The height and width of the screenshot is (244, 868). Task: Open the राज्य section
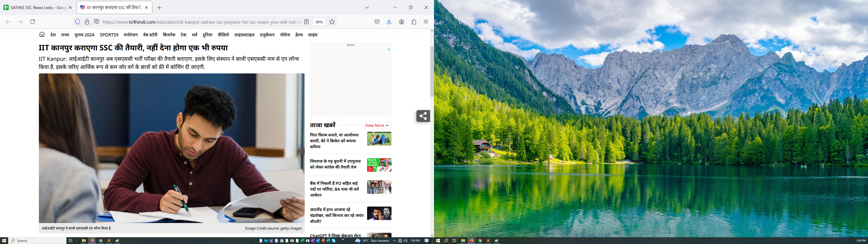tap(65, 35)
